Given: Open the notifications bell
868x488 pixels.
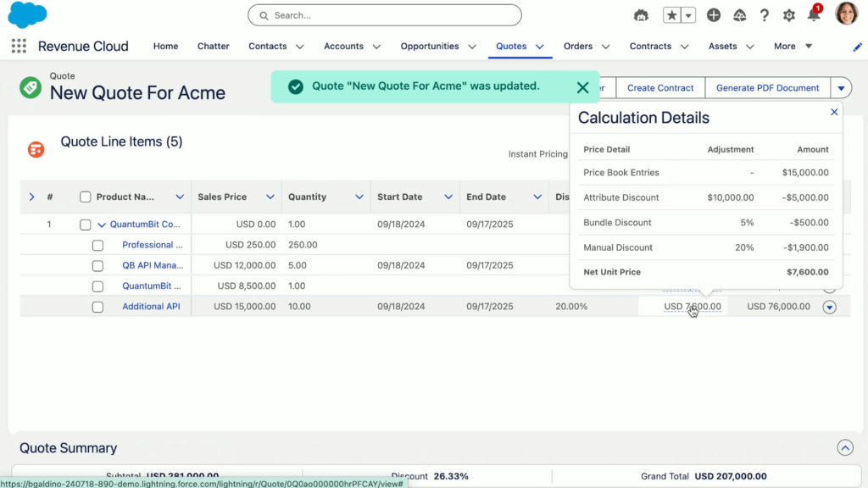Looking at the screenshot, I should tap(815, 15).
